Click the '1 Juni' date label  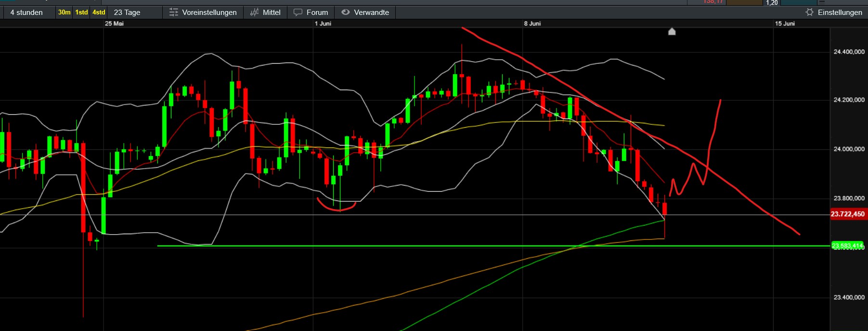tap(323, 24)
